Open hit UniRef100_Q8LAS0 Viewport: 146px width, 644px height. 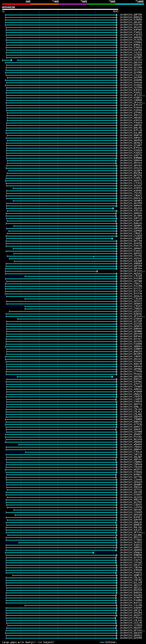click(x=131, y=22)
